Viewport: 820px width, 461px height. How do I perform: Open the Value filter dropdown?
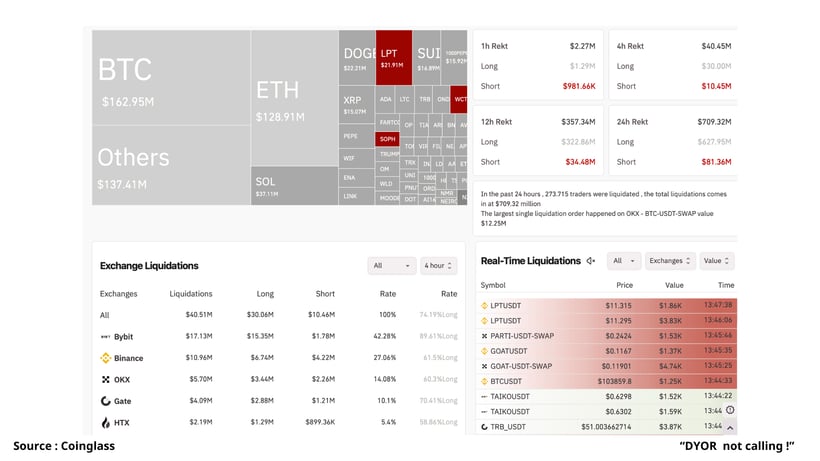point(716,261)
